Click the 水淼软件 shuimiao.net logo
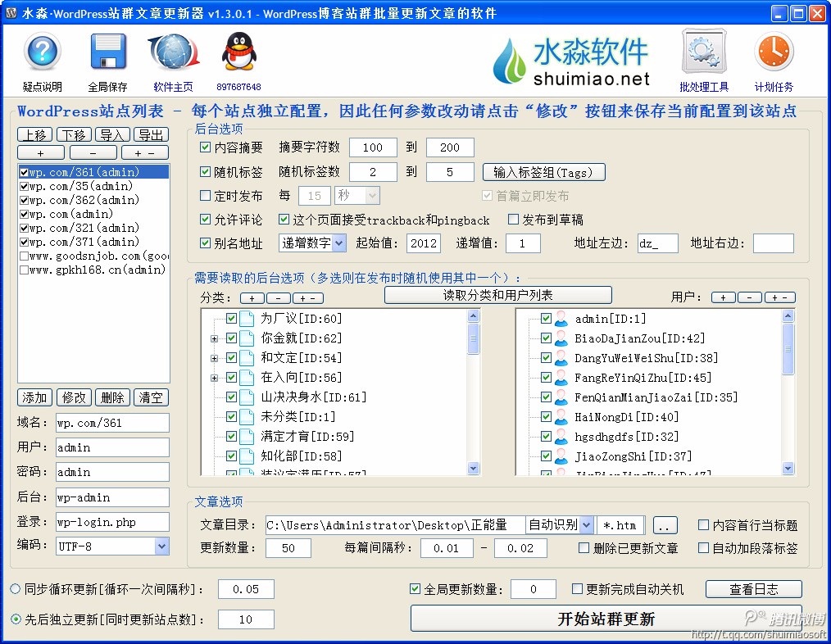831x644 pixels. 572,61
